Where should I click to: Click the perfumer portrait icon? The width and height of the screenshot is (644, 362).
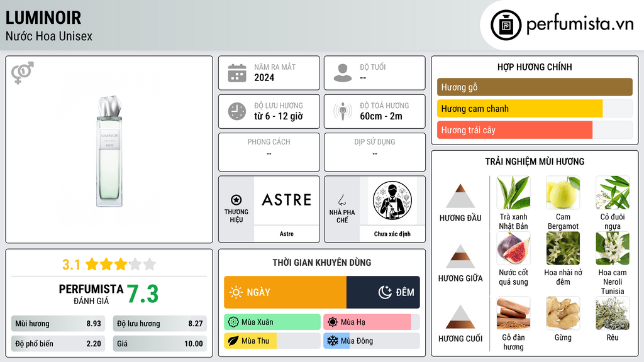(392, 200)
